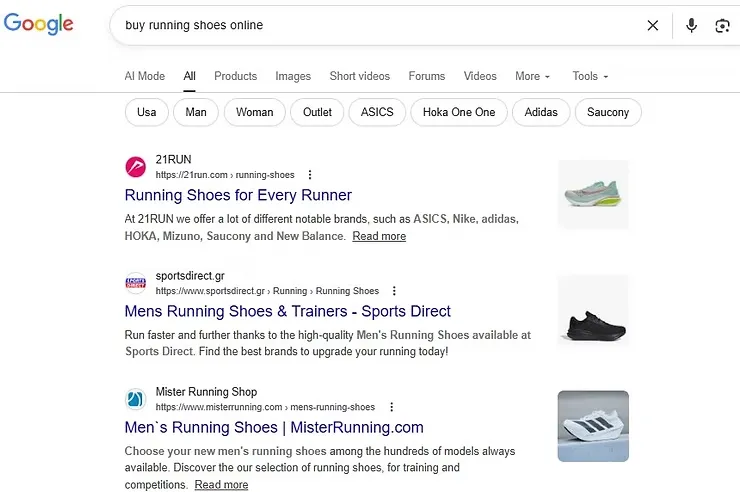Open the white Adidas shoe thumbnail
Image resolution: width=740 pixels, height=492 pixels.
593,426
